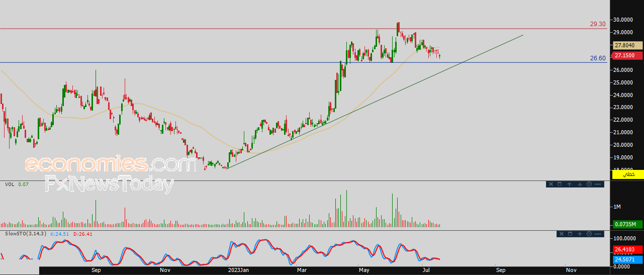This screenshot has height=275, width=644.
Task: Move the SlowSTO pane up
Action: coord(580,234)
